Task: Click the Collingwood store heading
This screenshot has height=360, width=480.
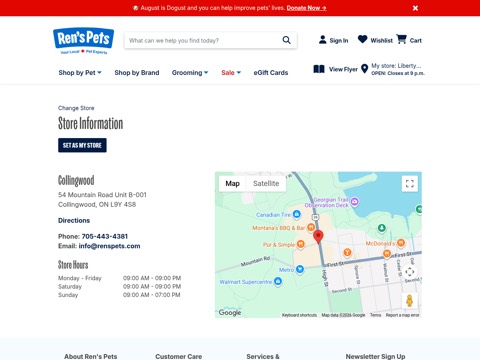Action: tap(76, 180)
